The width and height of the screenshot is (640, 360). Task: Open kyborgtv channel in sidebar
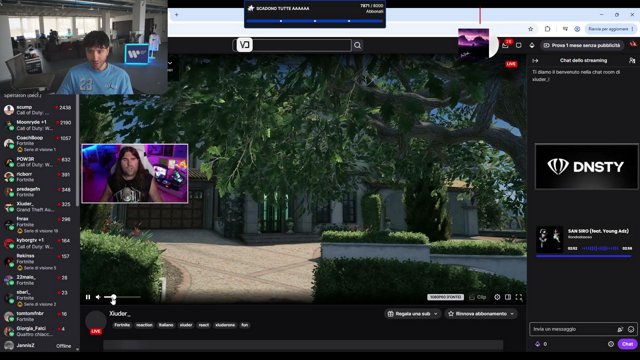[38, 244]
